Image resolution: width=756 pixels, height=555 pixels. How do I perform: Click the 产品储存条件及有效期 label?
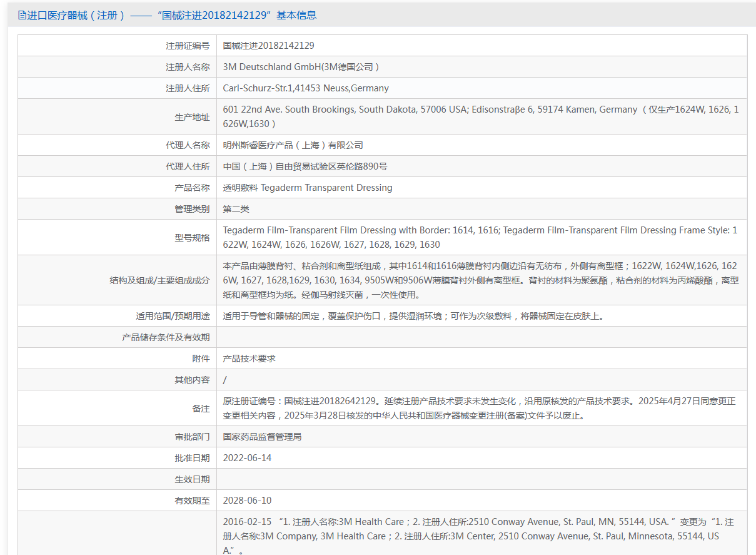pos(166,337)
